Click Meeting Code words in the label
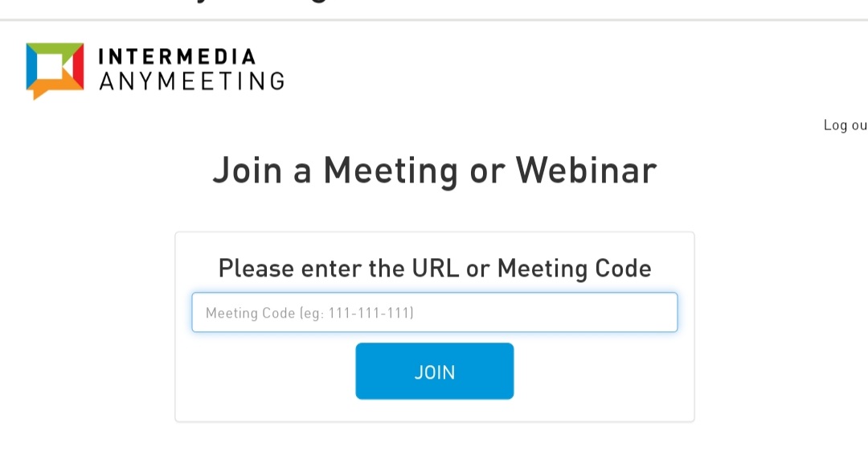 [x=574, y=268]
